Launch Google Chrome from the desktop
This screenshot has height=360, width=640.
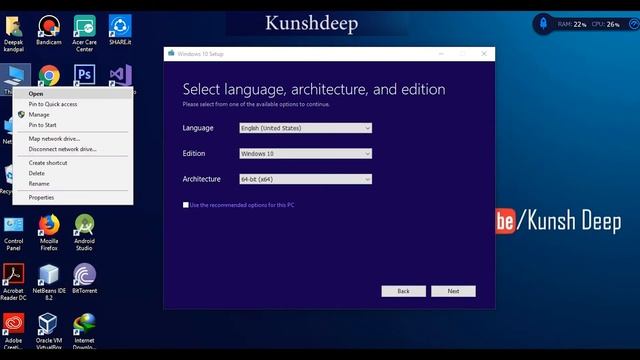(x=49, y=75)
